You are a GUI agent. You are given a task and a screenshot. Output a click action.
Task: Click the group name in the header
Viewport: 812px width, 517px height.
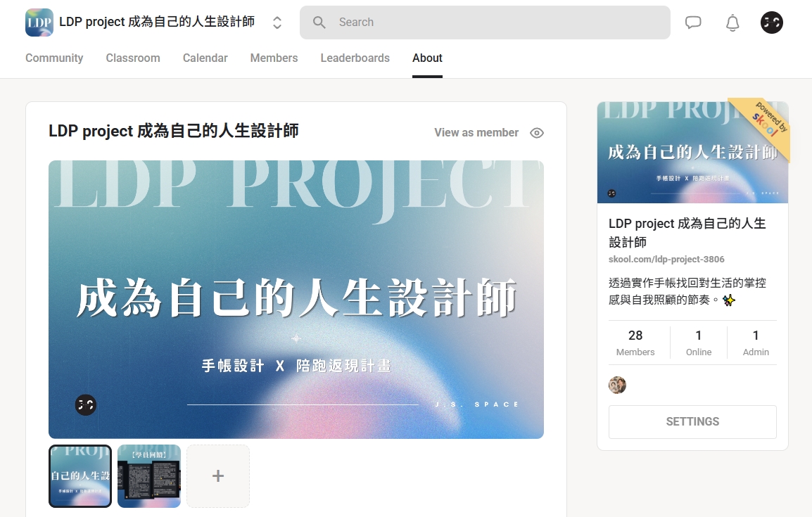coord(157,22)
